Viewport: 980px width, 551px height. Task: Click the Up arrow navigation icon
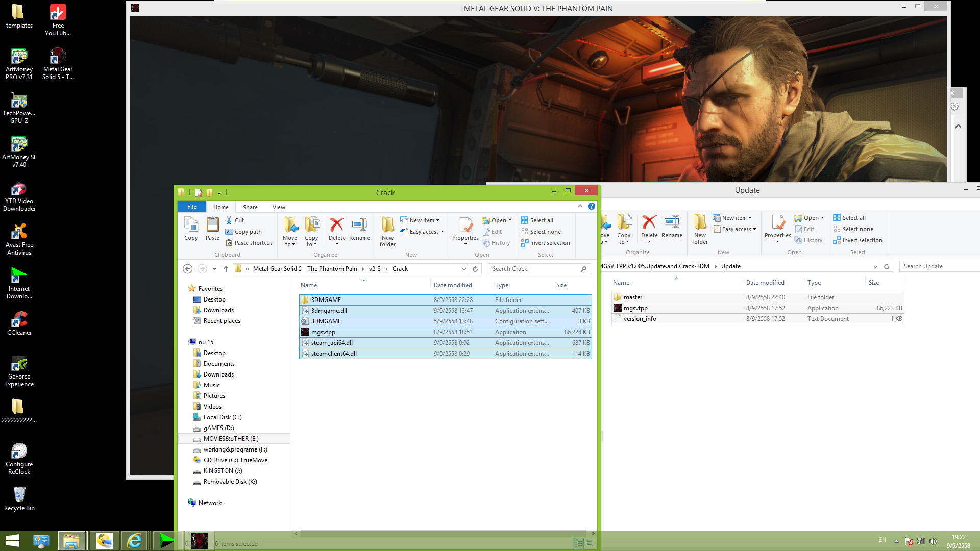coord(226,269)
